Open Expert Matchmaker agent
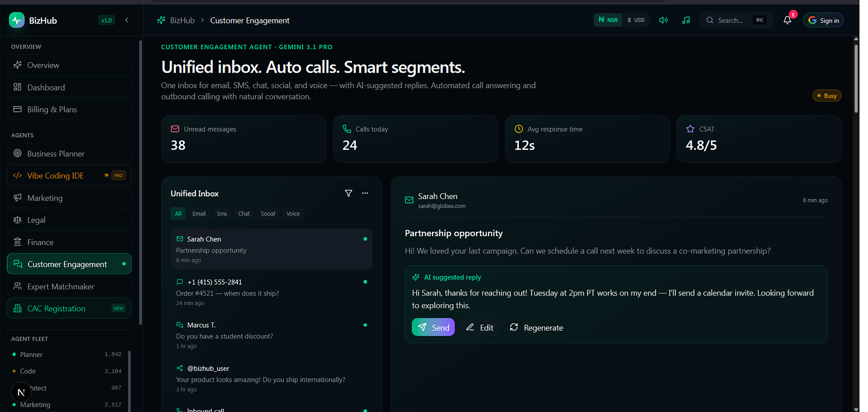 (69, 286)
